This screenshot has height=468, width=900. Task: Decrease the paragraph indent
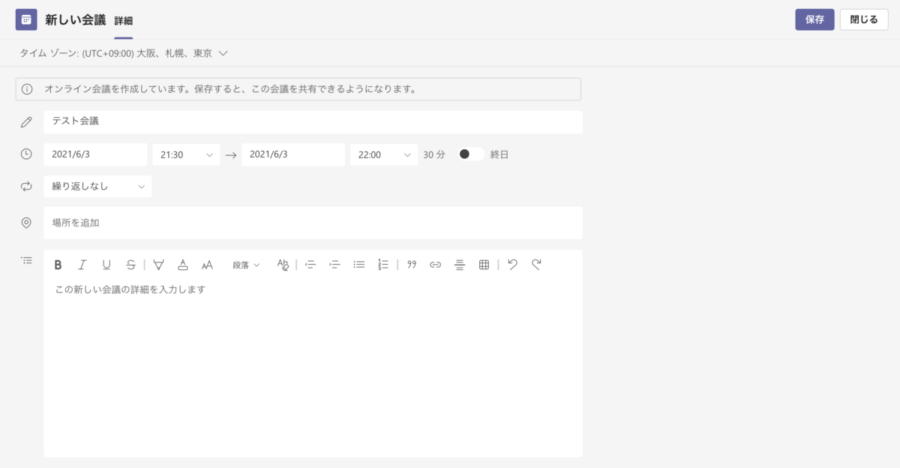(311, 265)
